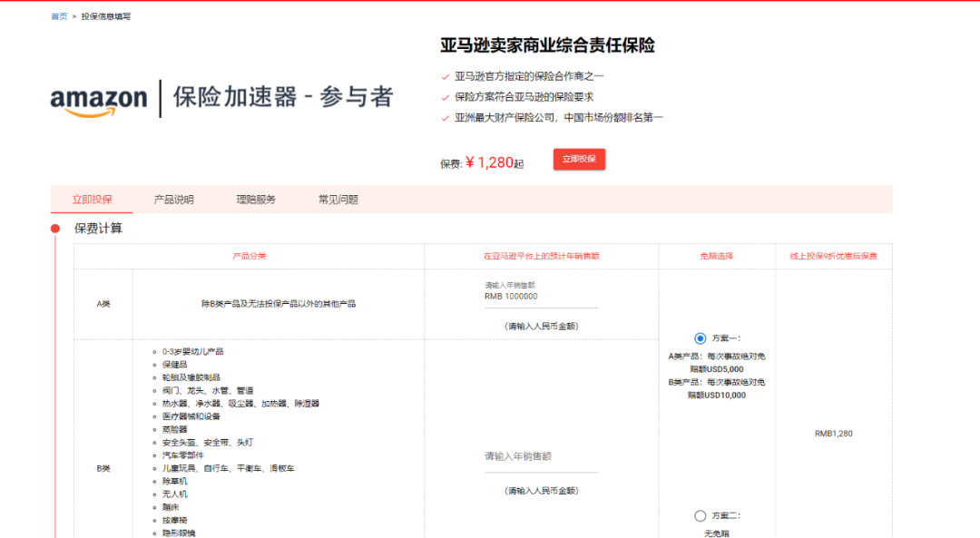Select the 方案一 radio button
This screenshot has height=538, width=980.
click(x=700, y=338)
